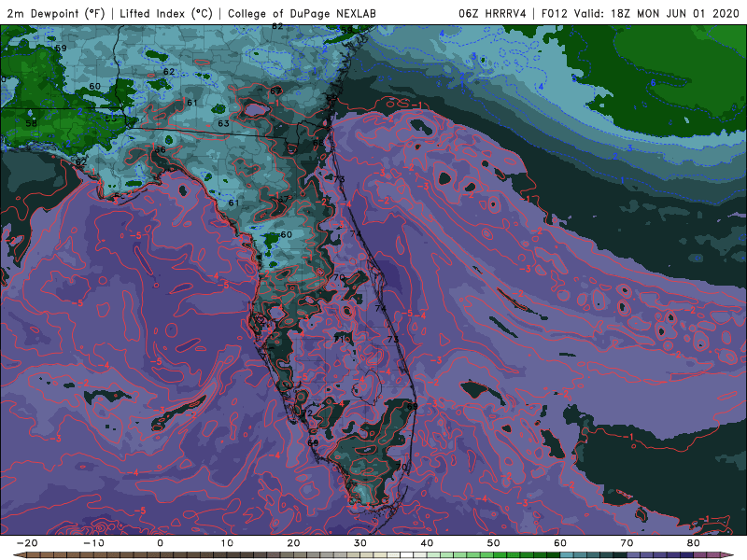This screenshot has width=747, height=560.
Task: Click the "-10" colorbar scale label
Action: (93, 543)
